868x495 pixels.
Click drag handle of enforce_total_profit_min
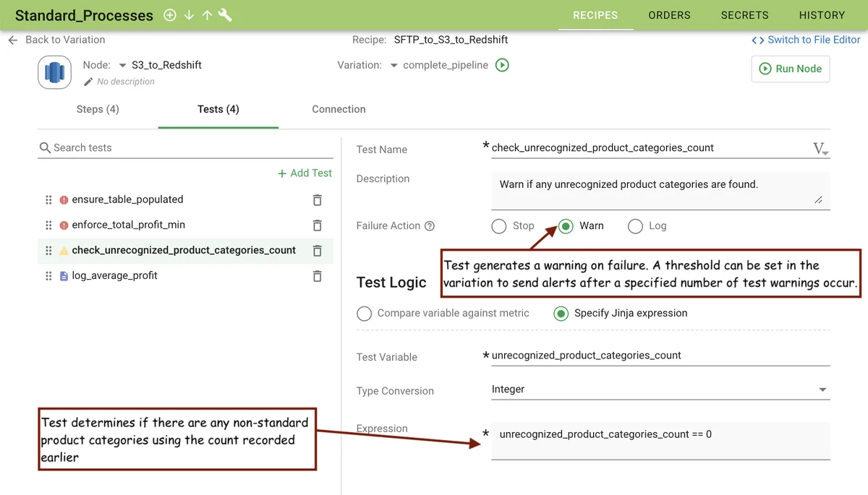48,225
